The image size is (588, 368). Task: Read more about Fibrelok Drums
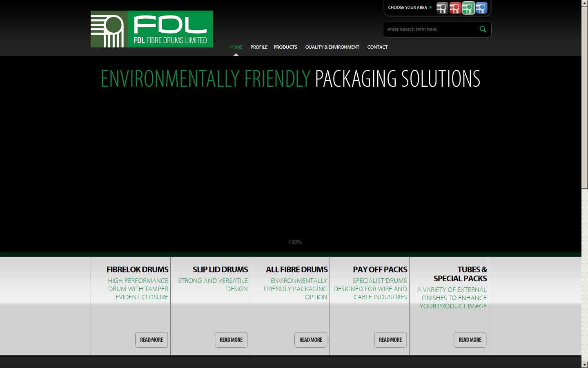(151, 340)
